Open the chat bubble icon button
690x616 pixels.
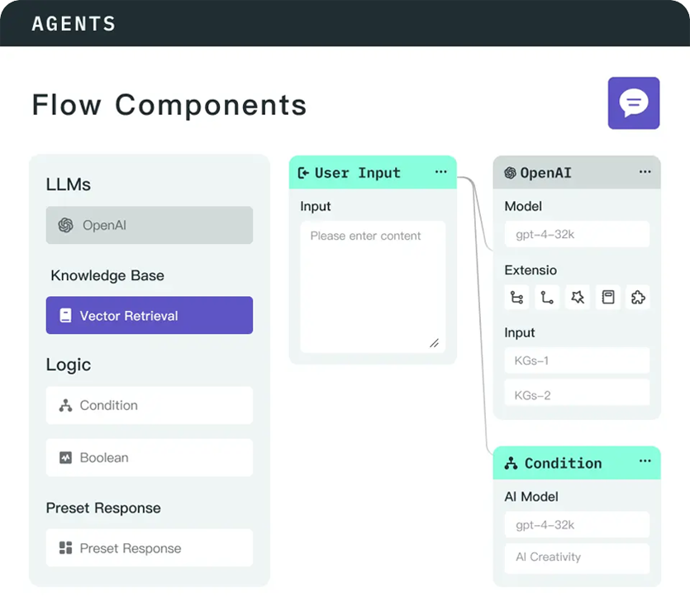[634, 103]
